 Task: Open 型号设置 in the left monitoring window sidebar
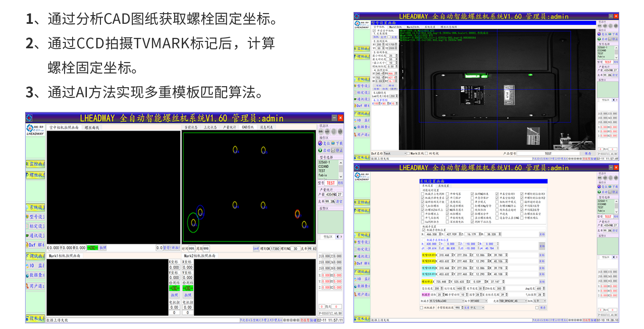(35, 217)
